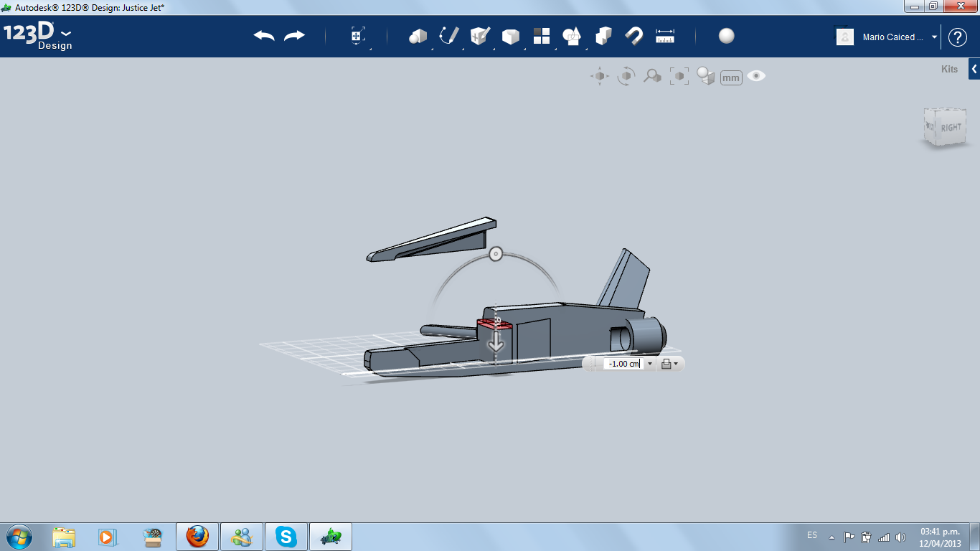980x551 pixels.
Task: Open the Transform tool
Action: [x=358, y=37]
